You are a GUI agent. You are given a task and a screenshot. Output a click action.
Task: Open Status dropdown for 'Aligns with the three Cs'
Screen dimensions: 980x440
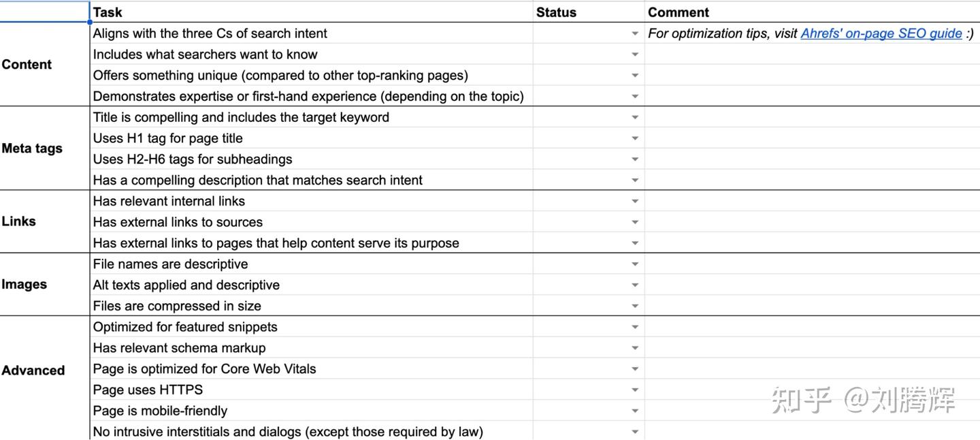click(x=634, y=33)
